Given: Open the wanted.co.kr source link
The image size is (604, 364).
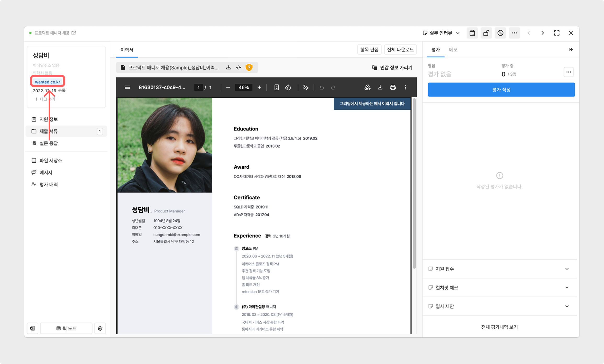Looking at the screenshot, I should coord(48,82).
